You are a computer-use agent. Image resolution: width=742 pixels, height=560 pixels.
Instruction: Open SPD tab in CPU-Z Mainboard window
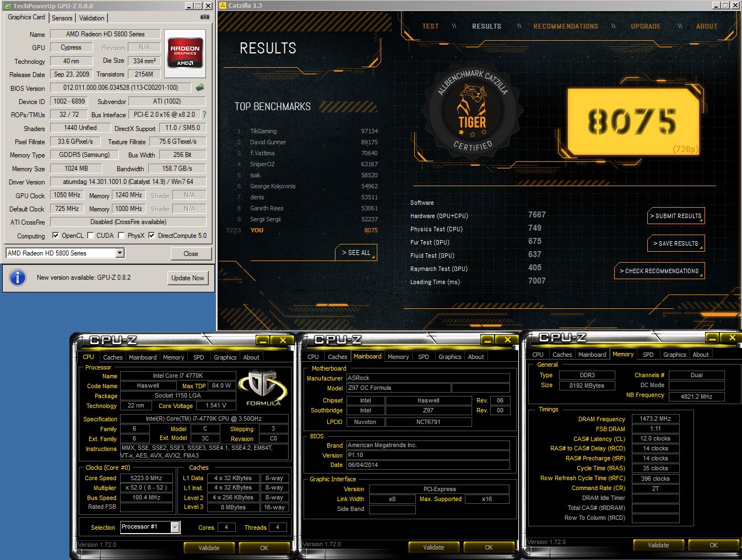424,357
